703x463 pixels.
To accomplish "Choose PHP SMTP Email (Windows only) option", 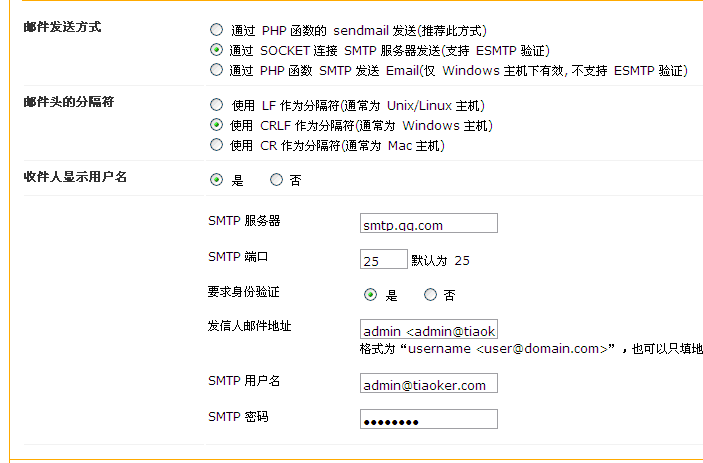I will [216, 69].
